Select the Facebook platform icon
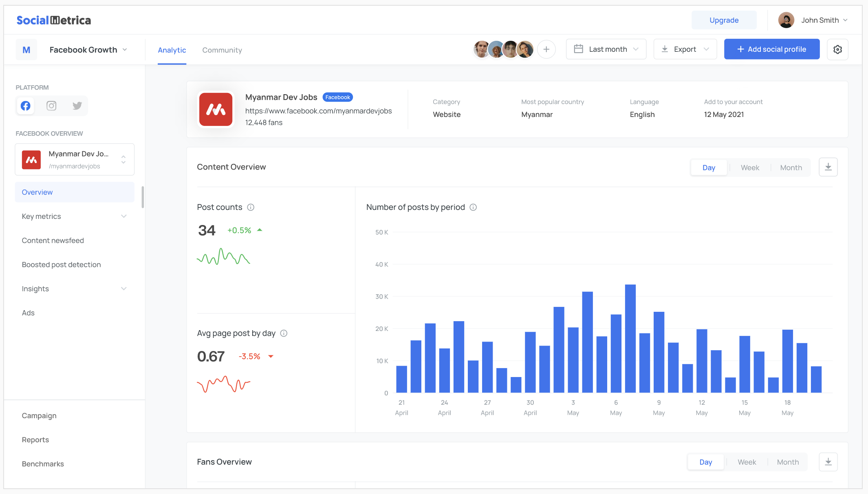This screenshot has width=868, height=494. pyautogui.click(x=26, y=106)
